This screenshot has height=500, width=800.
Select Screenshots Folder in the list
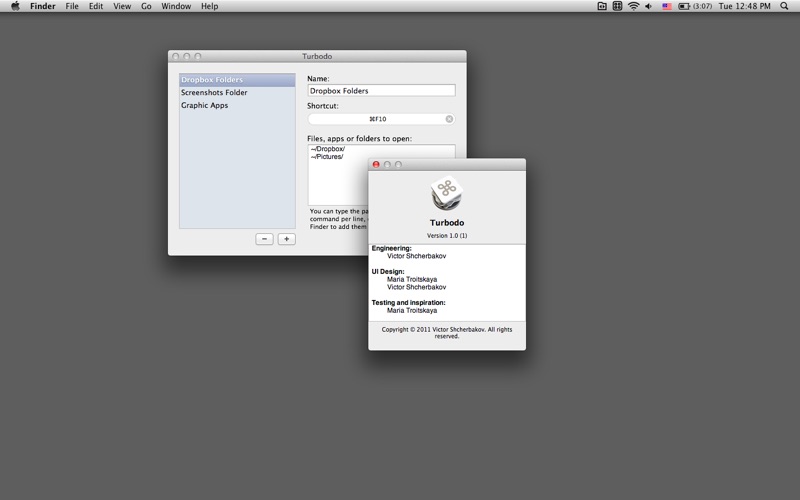(237, 92)
